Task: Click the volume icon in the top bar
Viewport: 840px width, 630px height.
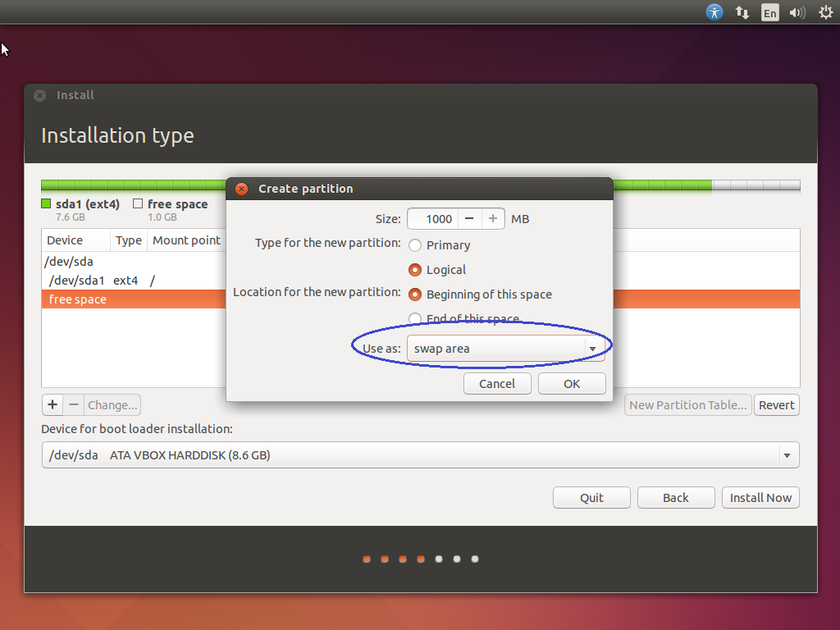Action: [x=797, y=12]
